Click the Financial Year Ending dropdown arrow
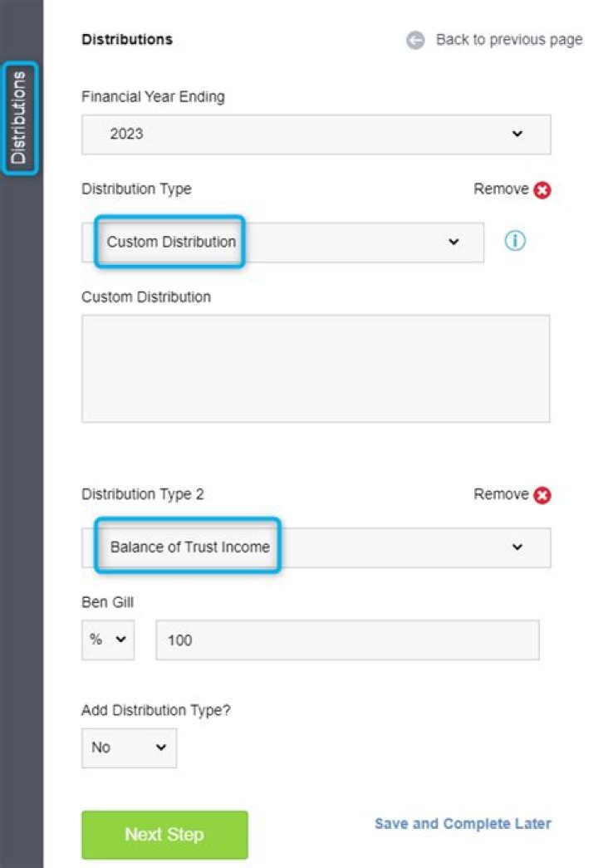 click(x=517, y=134)
